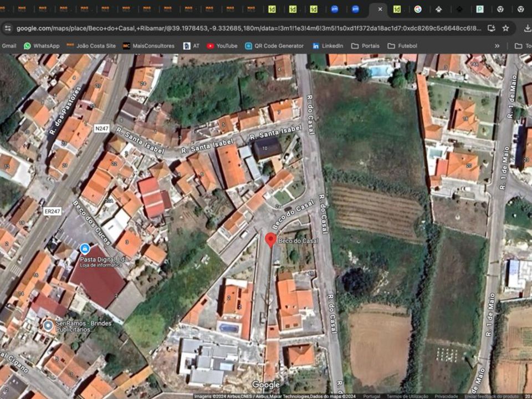The width and height of the screenshot is (532, 399).
Task: Click the ER247 road shield label
Action: point(52,211)
